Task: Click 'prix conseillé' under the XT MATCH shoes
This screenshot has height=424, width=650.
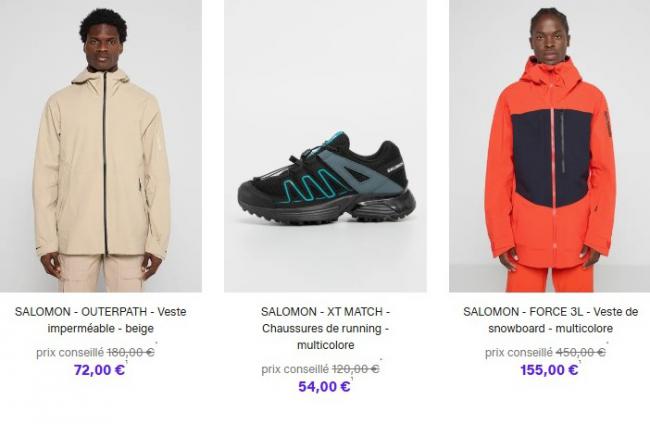Action: point(295,369)
